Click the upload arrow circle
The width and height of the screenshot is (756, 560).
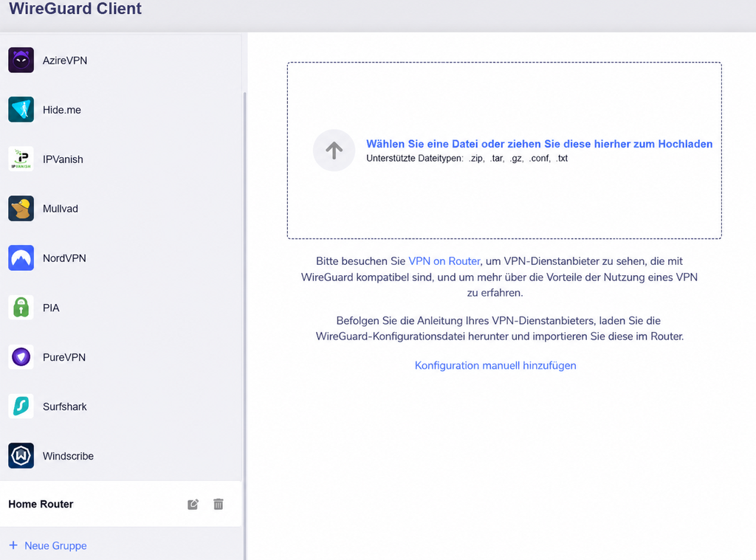(x=334, y=151)
